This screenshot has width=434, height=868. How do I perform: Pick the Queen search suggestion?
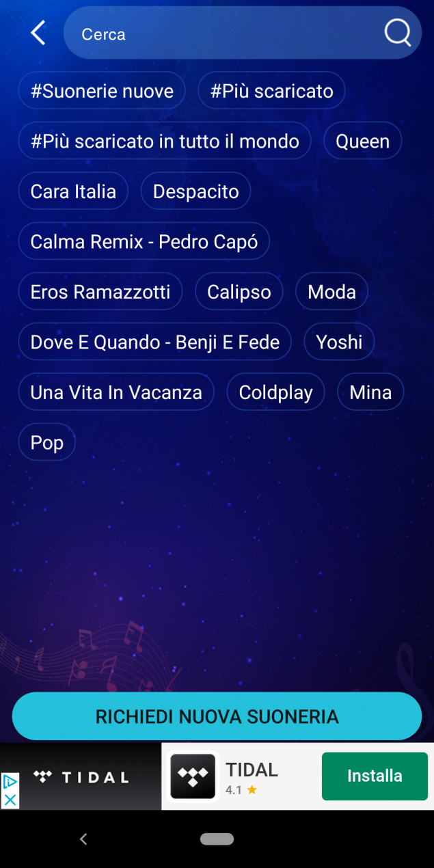pos(362,141)
